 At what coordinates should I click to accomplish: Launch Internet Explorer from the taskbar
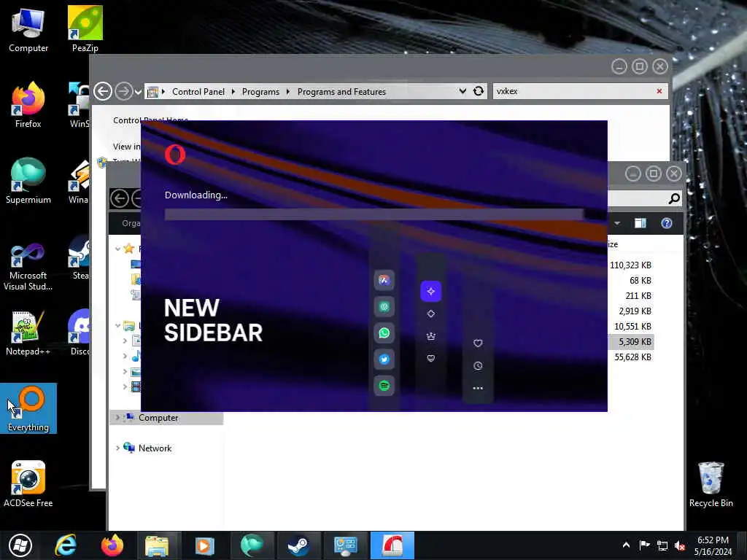point(65,545)
